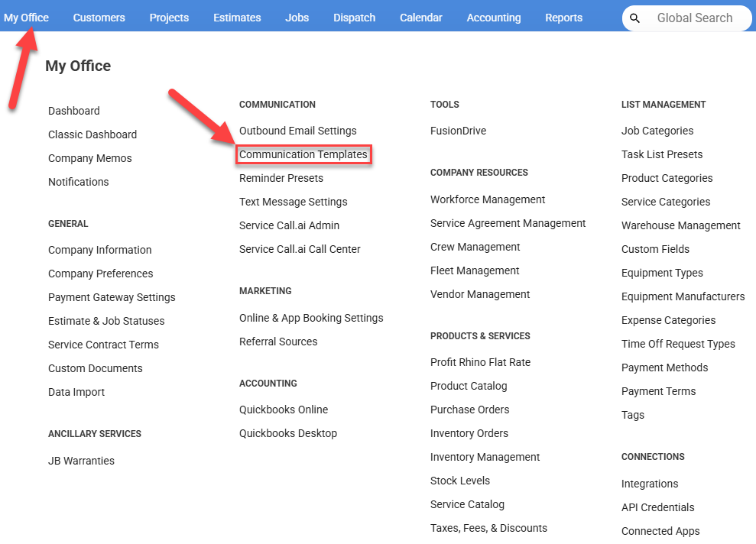Open Service Contract Terms
Screen dimensions: 756x544
pos(103,344)
